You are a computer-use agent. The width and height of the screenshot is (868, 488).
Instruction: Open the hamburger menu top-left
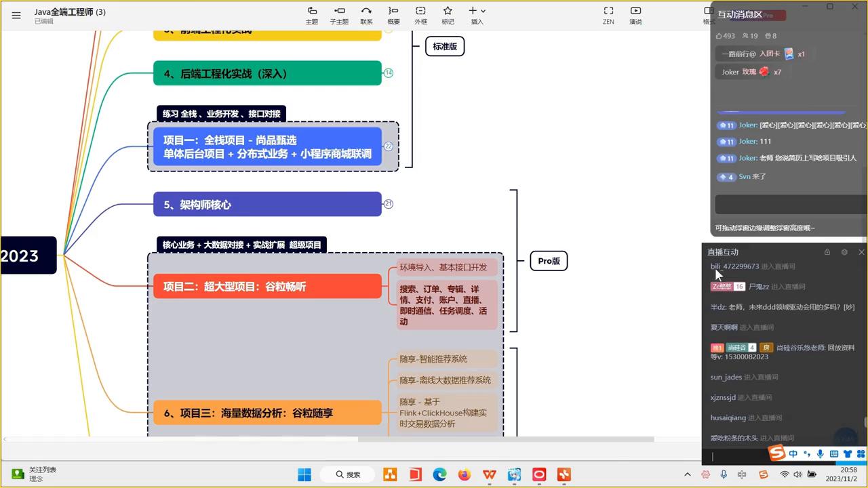(16, 15)
